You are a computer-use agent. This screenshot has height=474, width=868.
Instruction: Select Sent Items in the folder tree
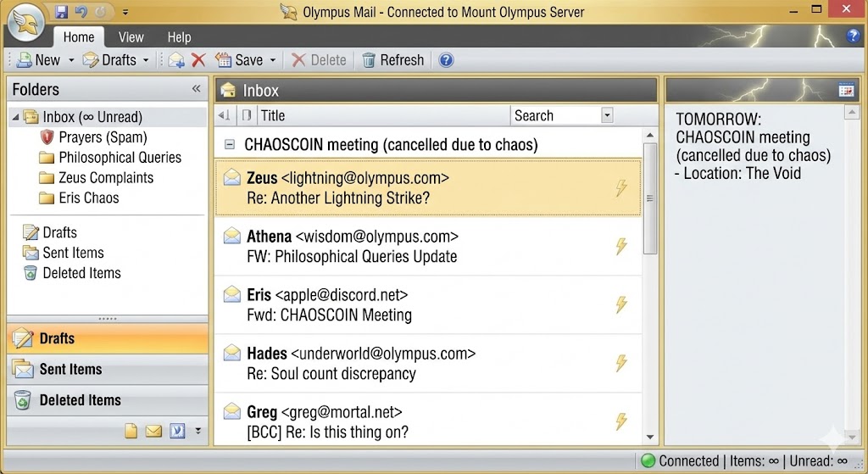click(63, 253)
